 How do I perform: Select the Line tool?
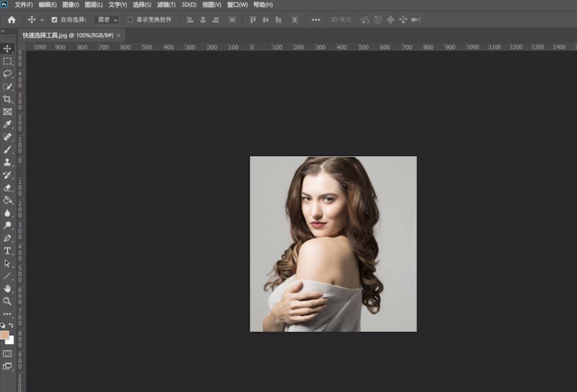pos(7,276)
